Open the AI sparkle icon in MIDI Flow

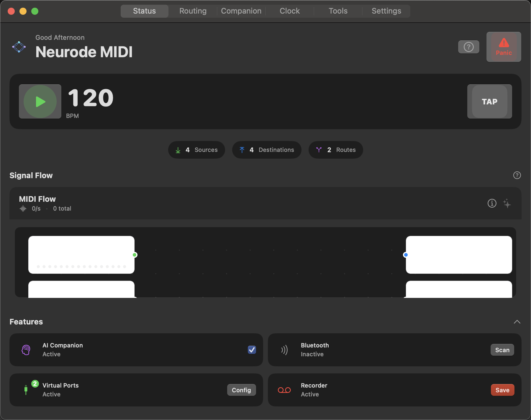[x=507, y=203]
